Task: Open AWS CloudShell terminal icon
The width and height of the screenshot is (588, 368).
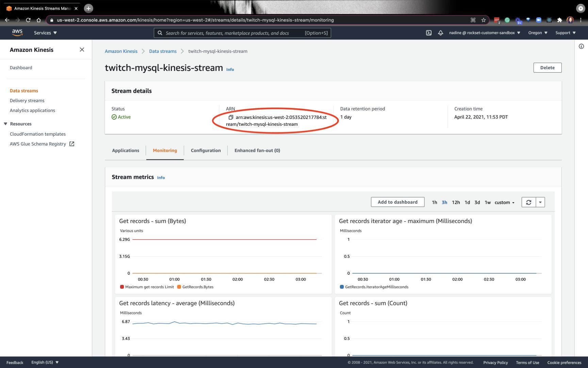Action: [x=429, y=33]
